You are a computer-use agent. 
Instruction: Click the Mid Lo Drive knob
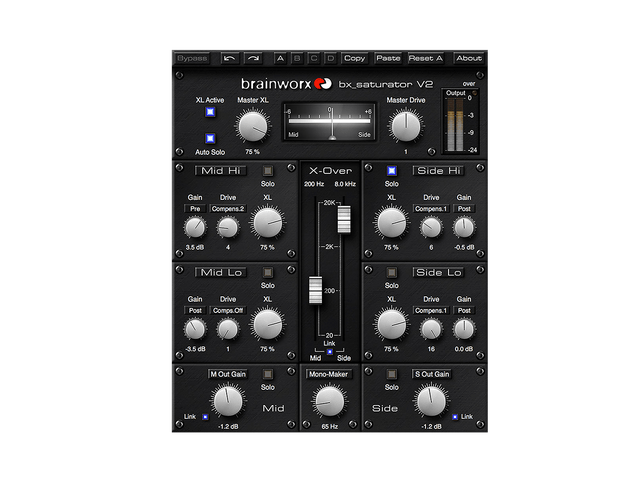coord(228,329)
